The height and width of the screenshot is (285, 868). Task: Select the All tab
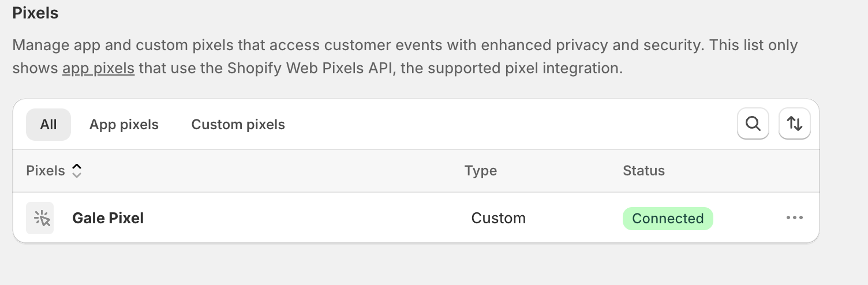(48, 125)
